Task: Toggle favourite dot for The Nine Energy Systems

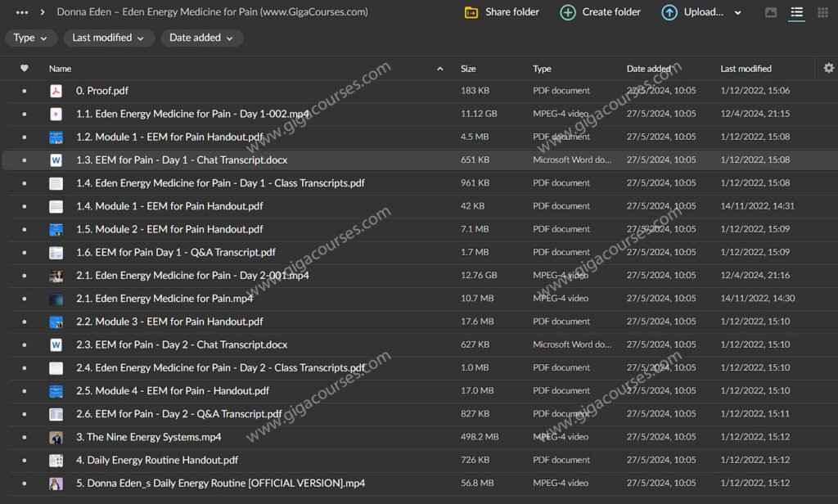Action: [24, 438]
